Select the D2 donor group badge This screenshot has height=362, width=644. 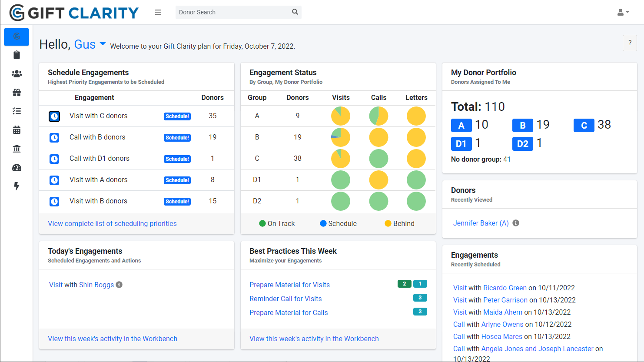point(523,143)
